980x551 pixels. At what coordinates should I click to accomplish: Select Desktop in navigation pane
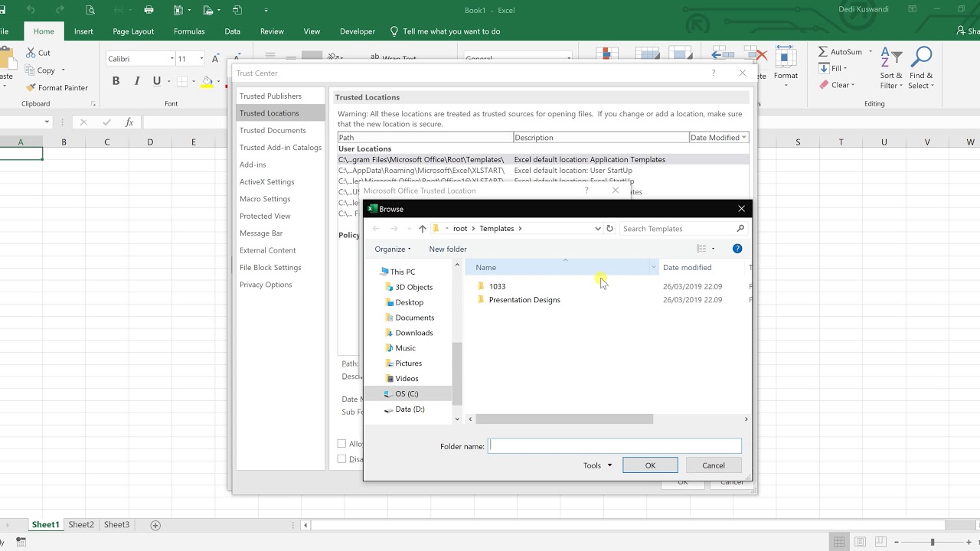[x=409, y=302]
